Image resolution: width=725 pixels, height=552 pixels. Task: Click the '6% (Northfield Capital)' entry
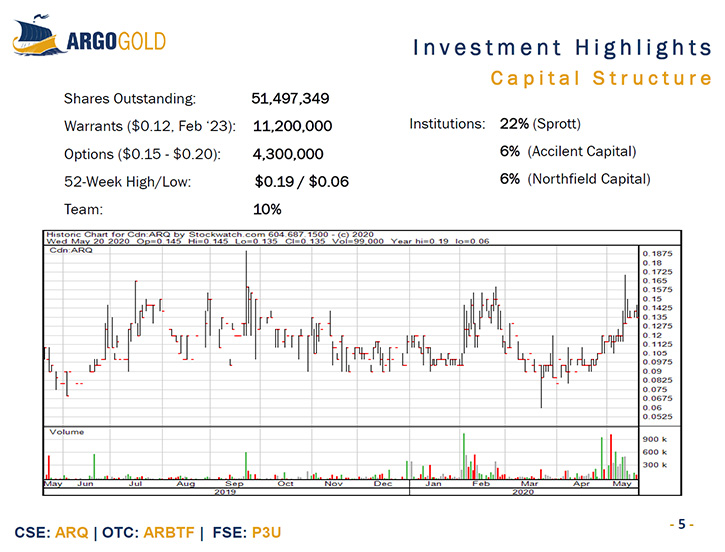point(575,179)
